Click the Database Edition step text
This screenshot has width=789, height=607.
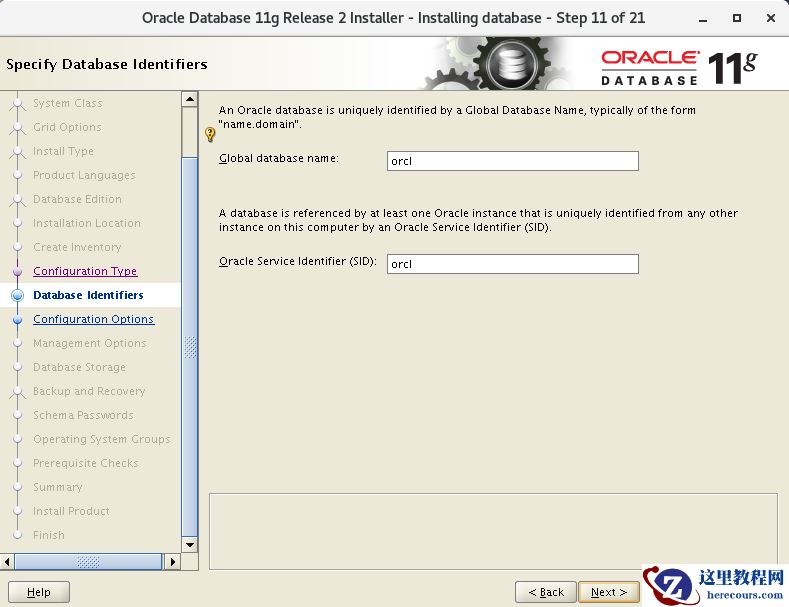tap(77, 199)
